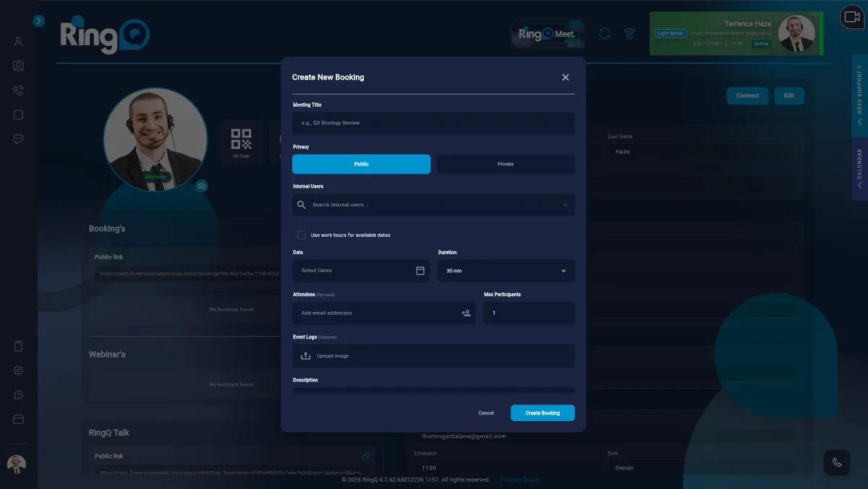This screenshot has width=868, height=489.
Task: Click the Add email addresses field
Action: click(x=384, y=313)
